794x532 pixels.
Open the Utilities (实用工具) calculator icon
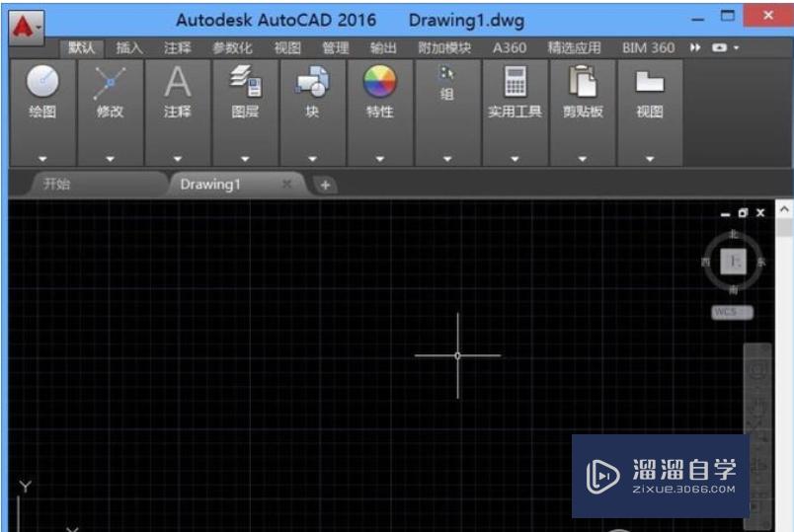[x=515, y=81]
